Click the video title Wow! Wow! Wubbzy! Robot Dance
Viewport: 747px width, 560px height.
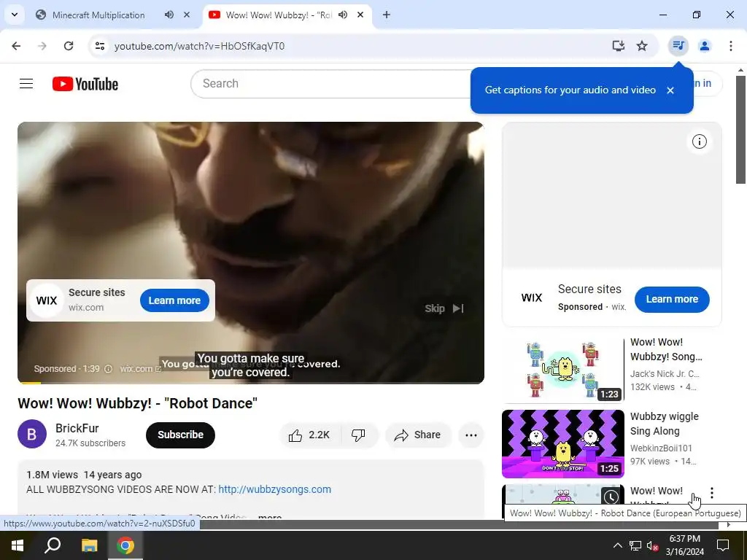[137, 403]
